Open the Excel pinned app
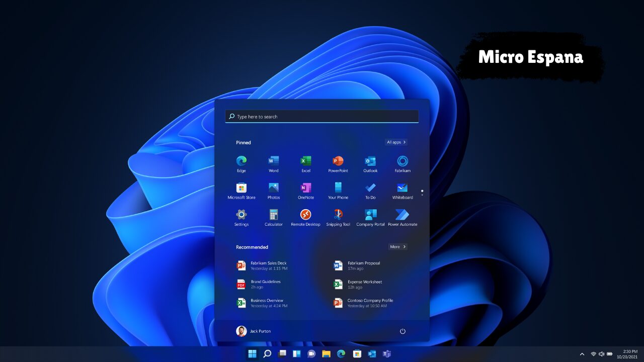Image resolution: width=644 pixels, height=362 pixels. [305, 161]
